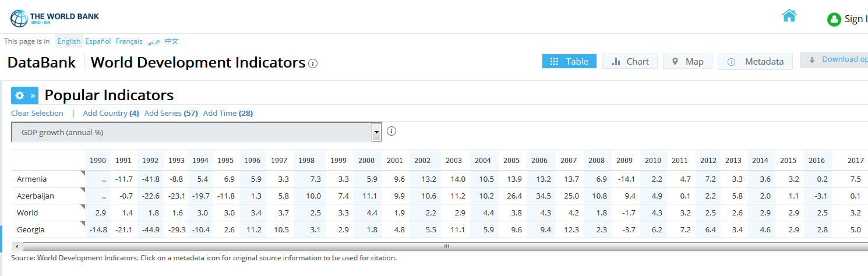The height and width of the screenshot is (276, 868).
Task: Open Add Country (4) selector
Action: 111,113
